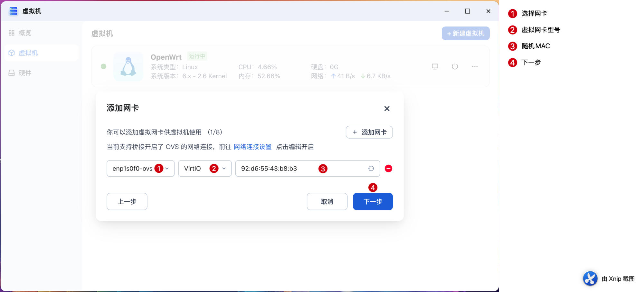Screen dimensions: 644x292
Task: Close the 添加网卡 dialog
Action: 387,109
